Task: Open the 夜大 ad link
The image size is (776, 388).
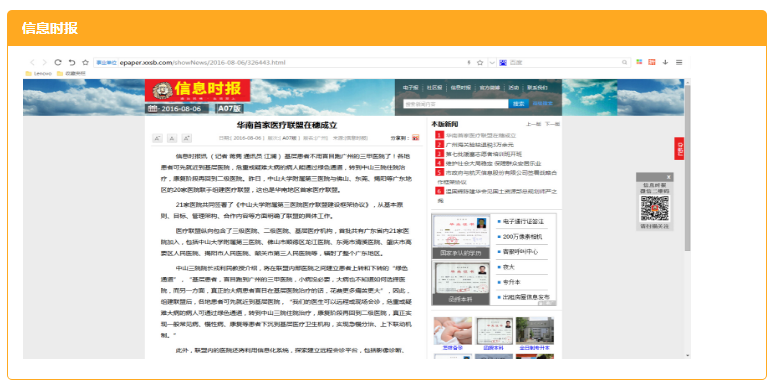Action: click(x=509, y=267)
